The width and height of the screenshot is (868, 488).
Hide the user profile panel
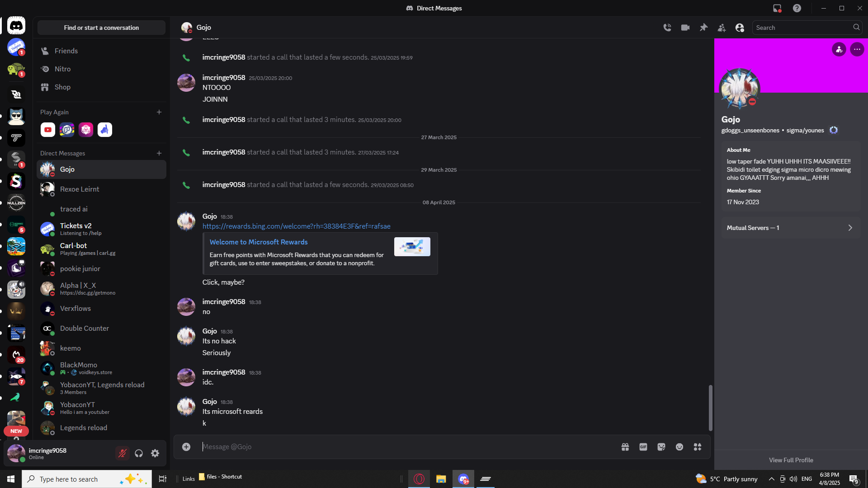point(740,28)
